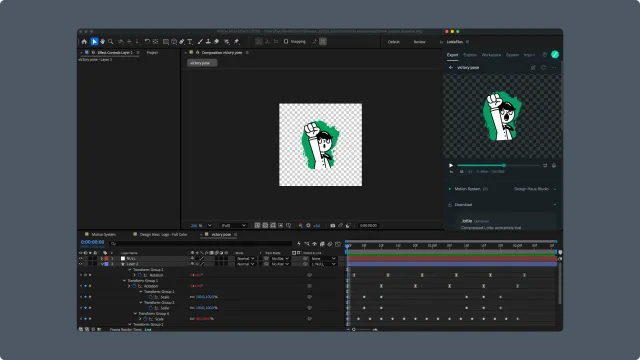Select the Hand tool

click(x=102, y=42)
